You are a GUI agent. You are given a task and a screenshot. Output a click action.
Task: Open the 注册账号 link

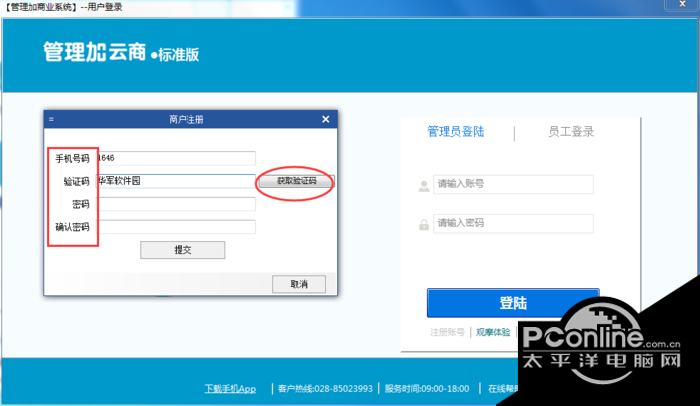(447, 332)
